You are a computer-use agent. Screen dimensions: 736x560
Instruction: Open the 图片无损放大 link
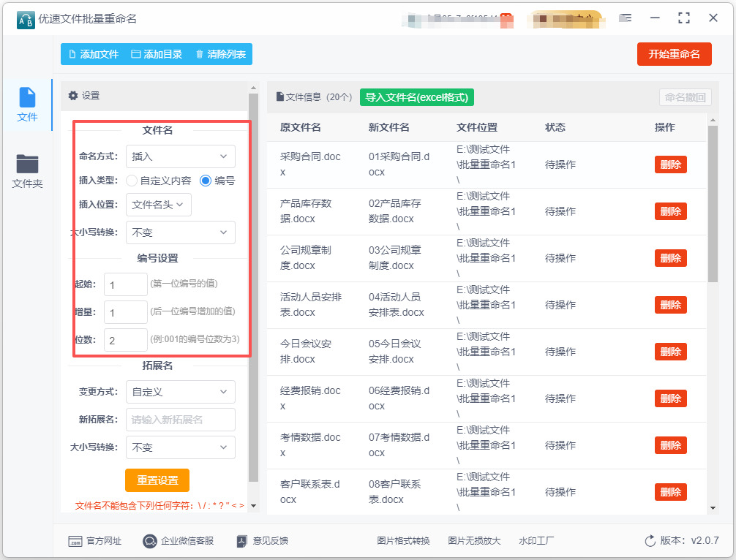click(x=474, y=541)
